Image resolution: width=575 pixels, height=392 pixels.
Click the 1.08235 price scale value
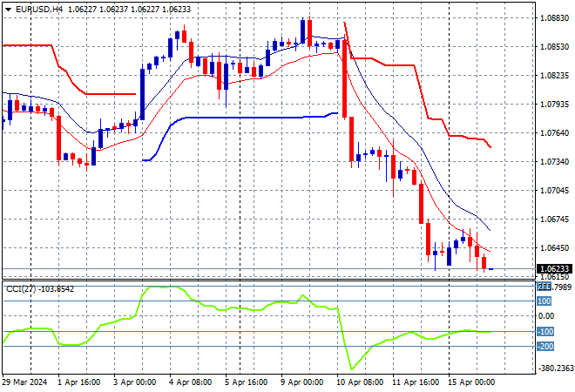[554, 75]
